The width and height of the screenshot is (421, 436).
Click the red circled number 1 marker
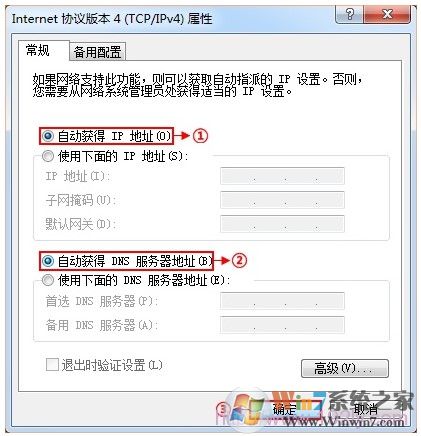200,136
